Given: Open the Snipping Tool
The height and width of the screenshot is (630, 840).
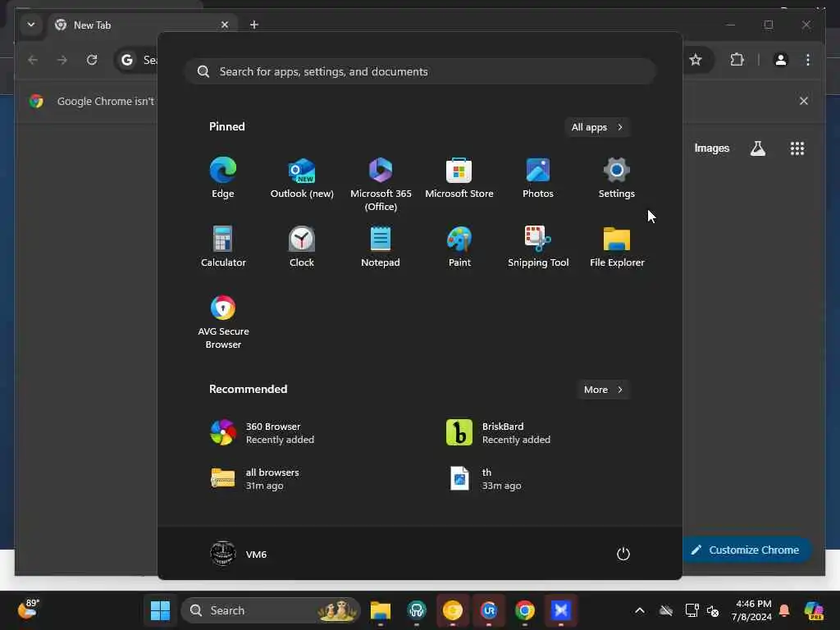Looking at the screenshot, I should coord(538,247).
